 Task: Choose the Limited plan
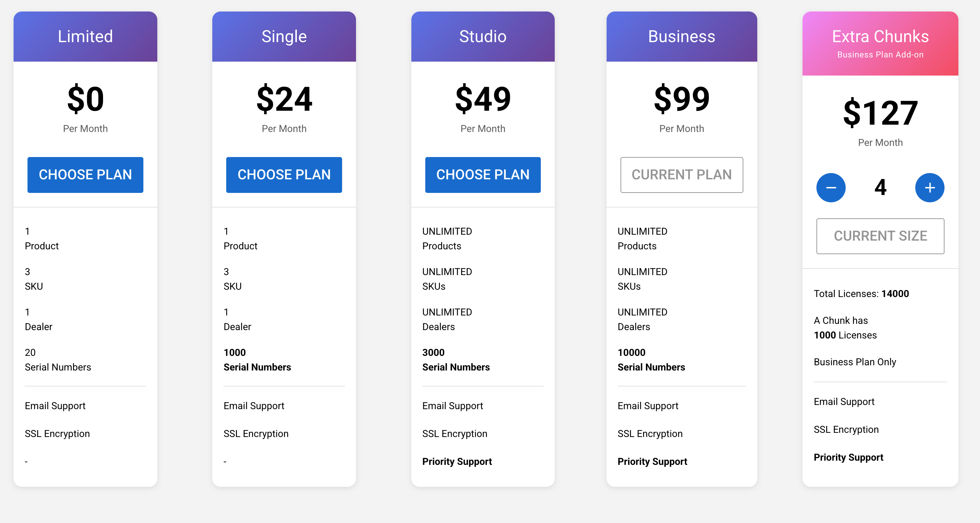tap(85, 175)
